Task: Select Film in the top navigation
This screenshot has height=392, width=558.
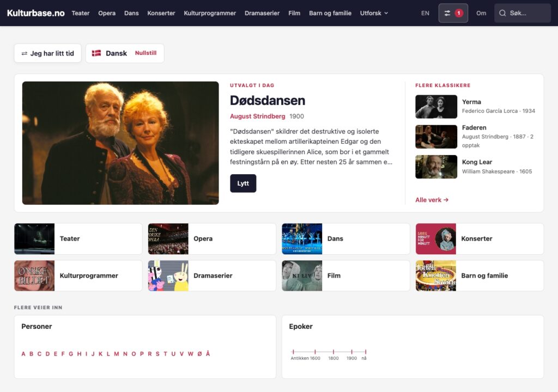Action: click(x=294, y=13)
